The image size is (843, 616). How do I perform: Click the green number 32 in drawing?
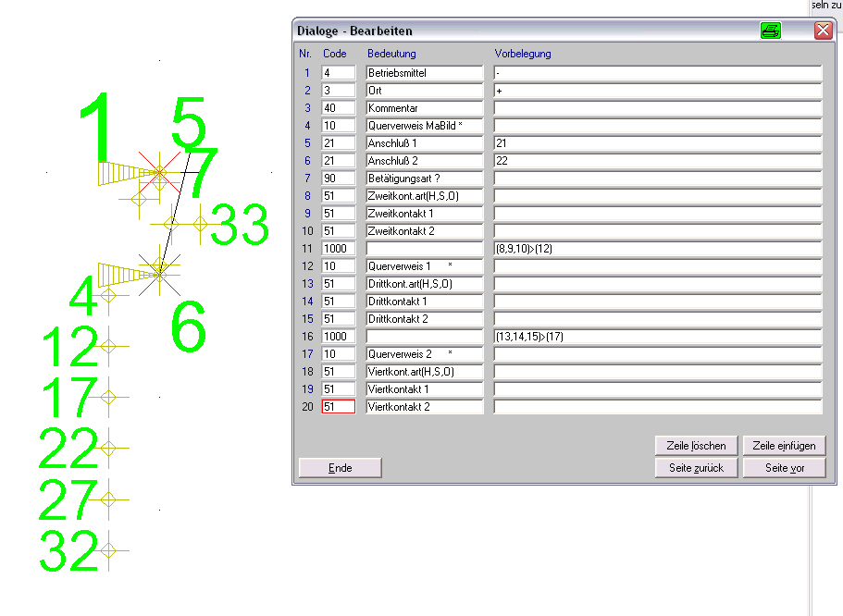click(x=68, y=550)
